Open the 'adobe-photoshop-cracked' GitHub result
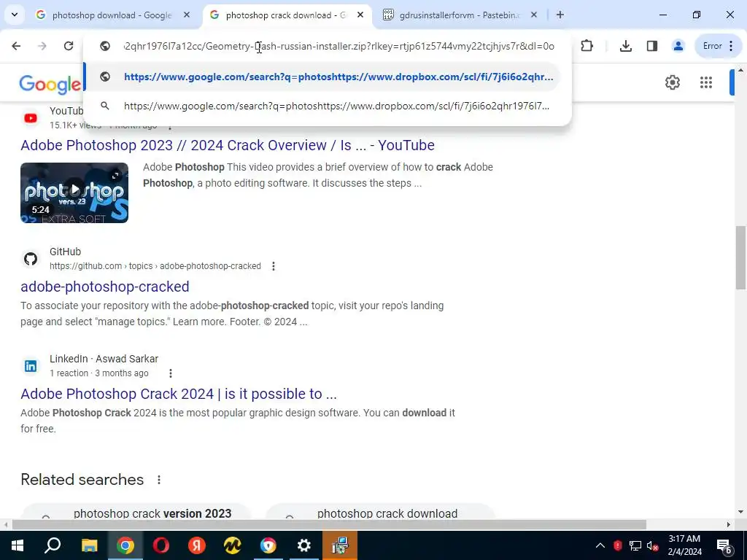 105,287
